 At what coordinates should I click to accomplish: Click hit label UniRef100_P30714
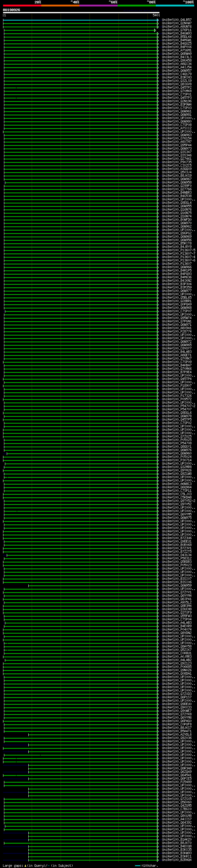(177, 460)
